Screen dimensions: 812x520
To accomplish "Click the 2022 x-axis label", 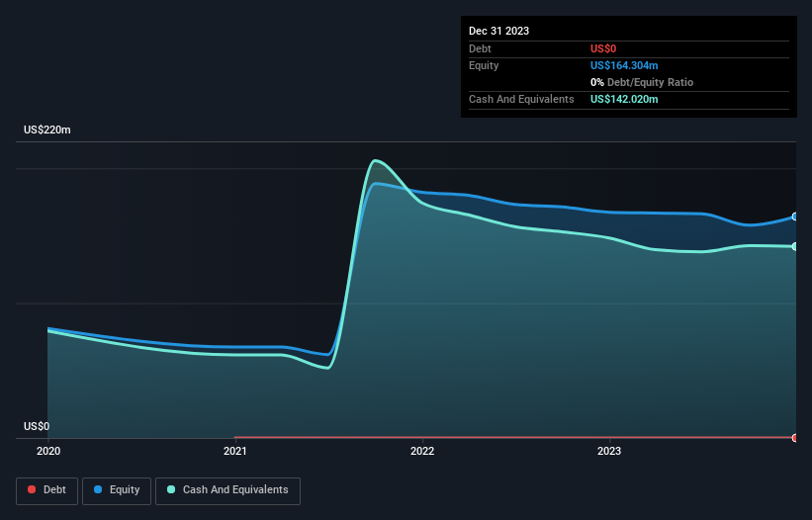I will click(422, 451).
